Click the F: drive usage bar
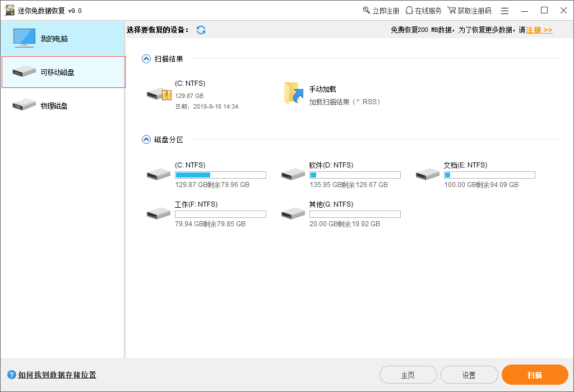Viewport: 574px width, 392px height. coord(220,214)
